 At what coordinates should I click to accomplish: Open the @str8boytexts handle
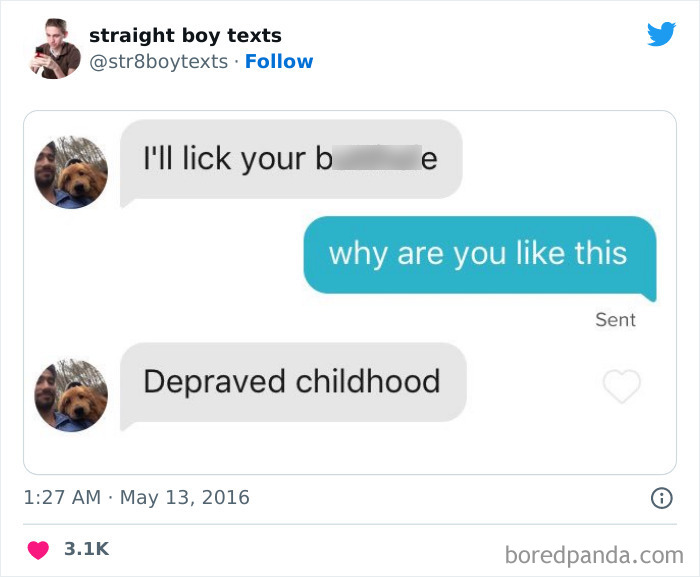[x=158, y=62]
